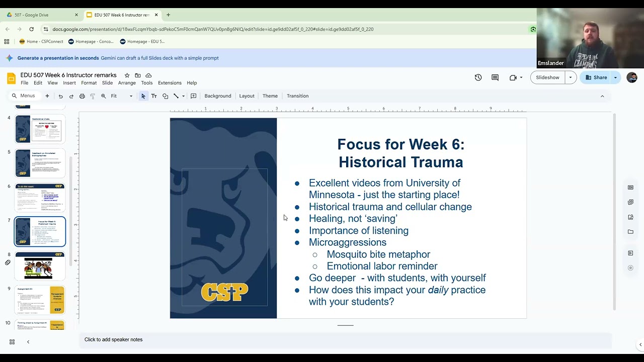Viewport: 644px width, 362px height.
Task: Open the Extensions menu
Action: click(x=170, y=83)
